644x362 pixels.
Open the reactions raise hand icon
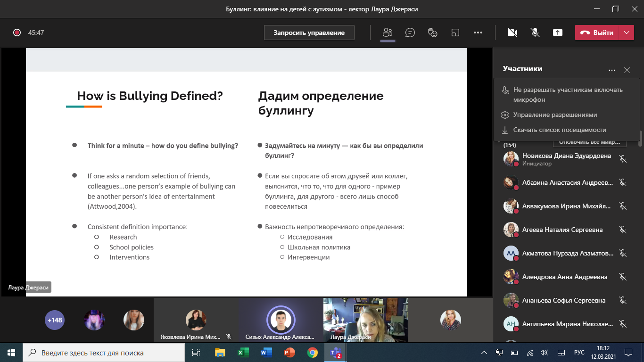pyautogui.click(x=432, y=33)
